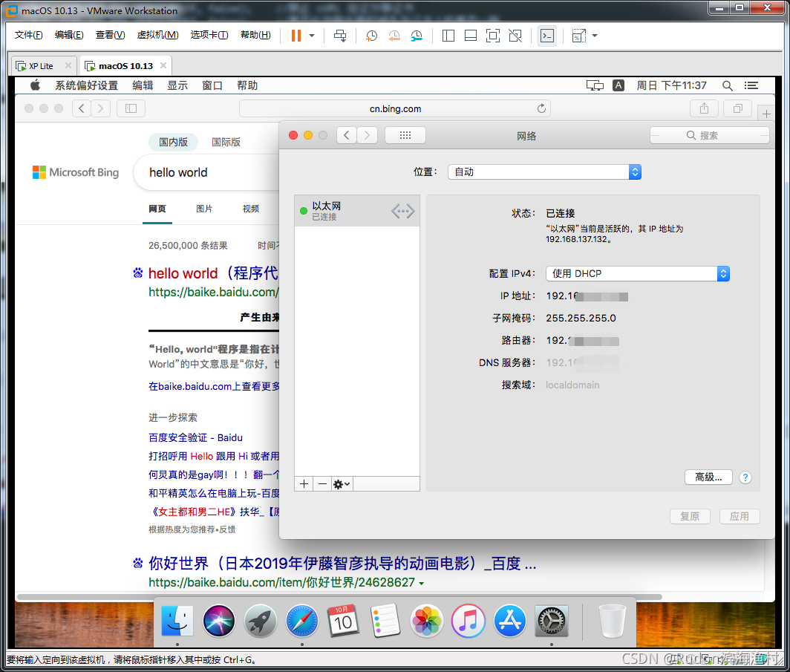This screenshot has width=790, height=672.
Task: Click the 在baike.baidu.com上查看更多 link
Action: click(x=214, y=386)
